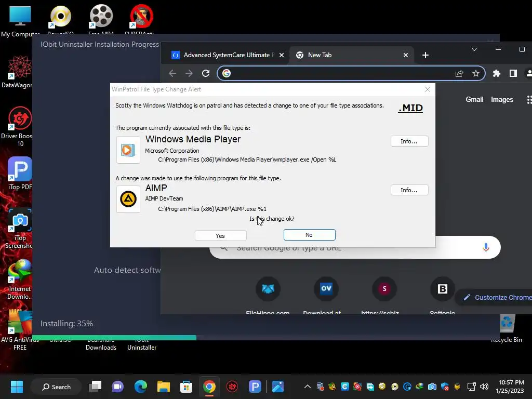
Task: Click the AIMP logo icon in alert
Action: click(128, 199)
